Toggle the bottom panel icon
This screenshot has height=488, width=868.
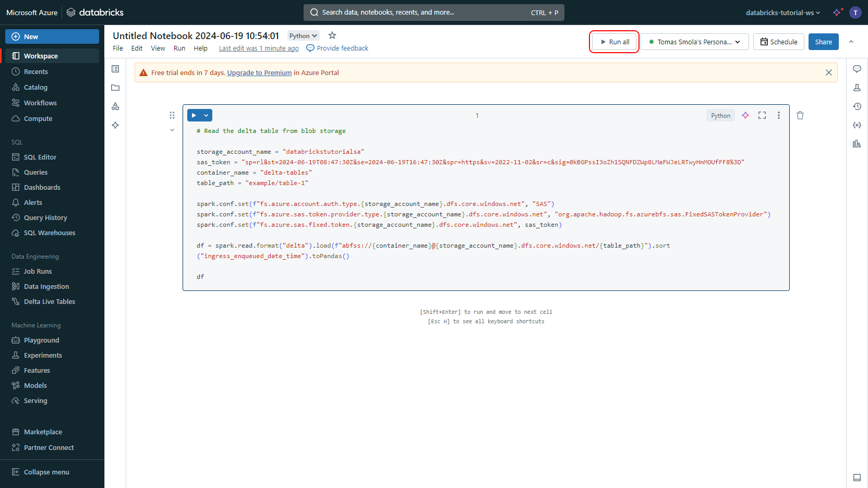click(x=857, y=478)
